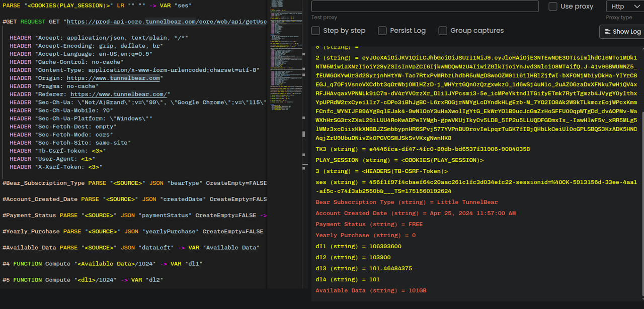Click the Yearly Purchase capture line
This screenshot has width=644, height=309.
click(366, 235)
